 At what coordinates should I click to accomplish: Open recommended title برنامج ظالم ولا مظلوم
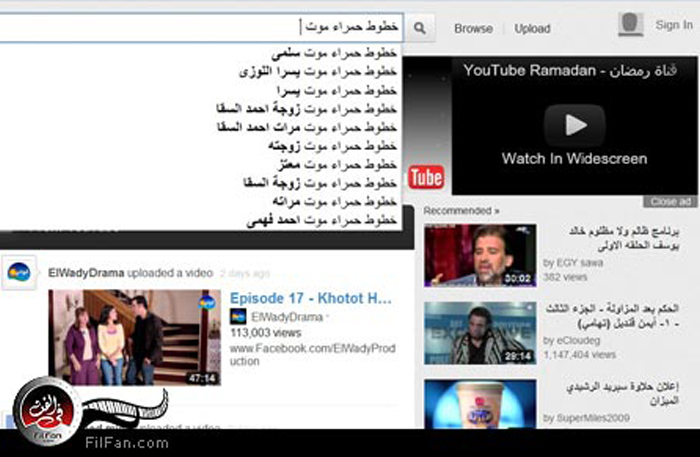pyautogui.click(x=624, y=238)
